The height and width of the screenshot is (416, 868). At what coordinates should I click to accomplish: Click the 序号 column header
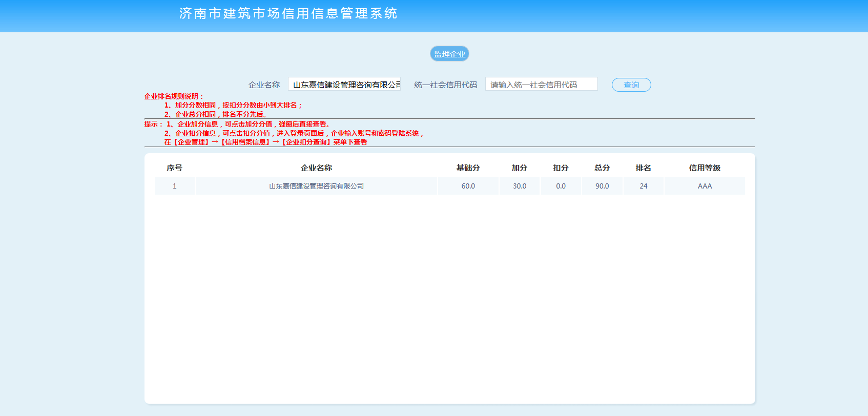pyautogui.click(x=174, y=168)
